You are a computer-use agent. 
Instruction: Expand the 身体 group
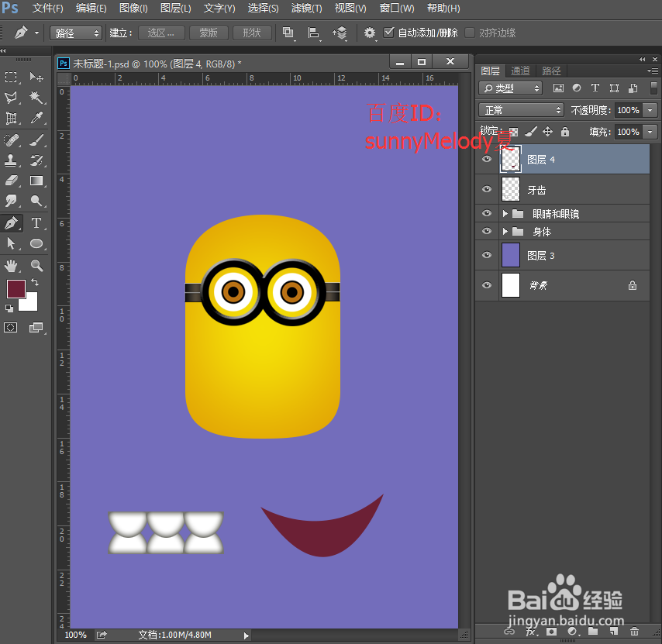coord(505,231)
